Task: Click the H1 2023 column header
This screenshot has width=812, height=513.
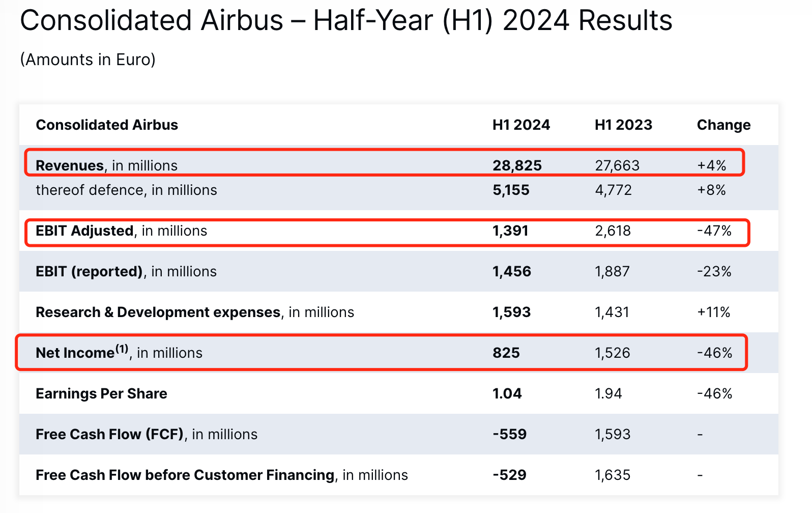Action: pyautogui.click(x=623, y=125)
